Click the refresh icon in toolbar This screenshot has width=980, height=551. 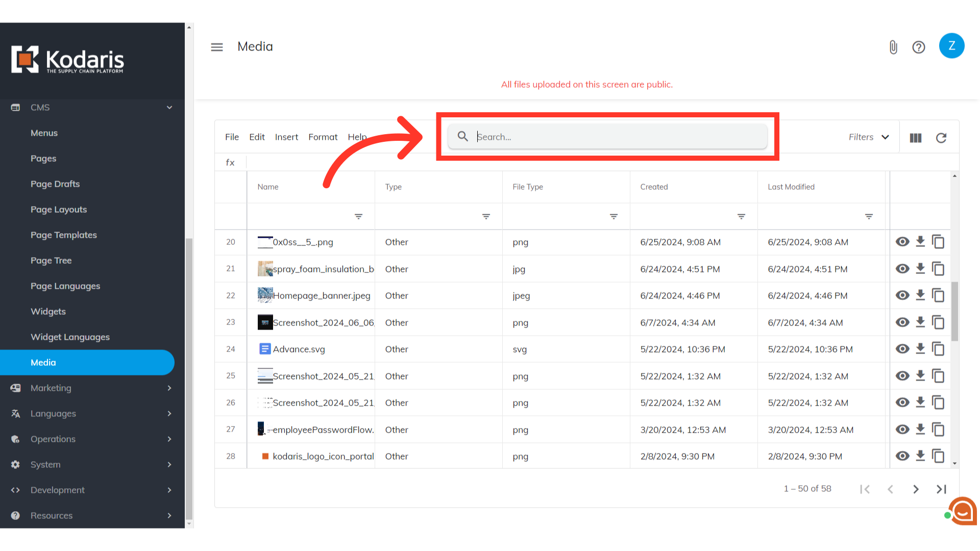[941, 137]
